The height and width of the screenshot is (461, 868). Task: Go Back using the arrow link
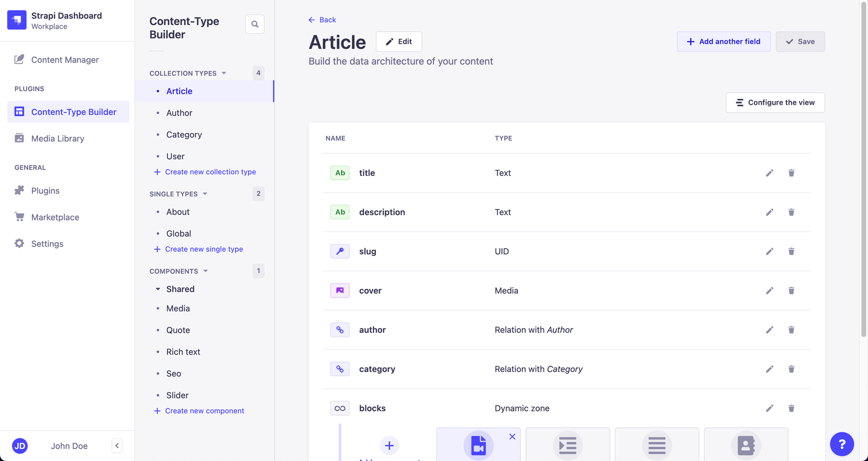322,20
